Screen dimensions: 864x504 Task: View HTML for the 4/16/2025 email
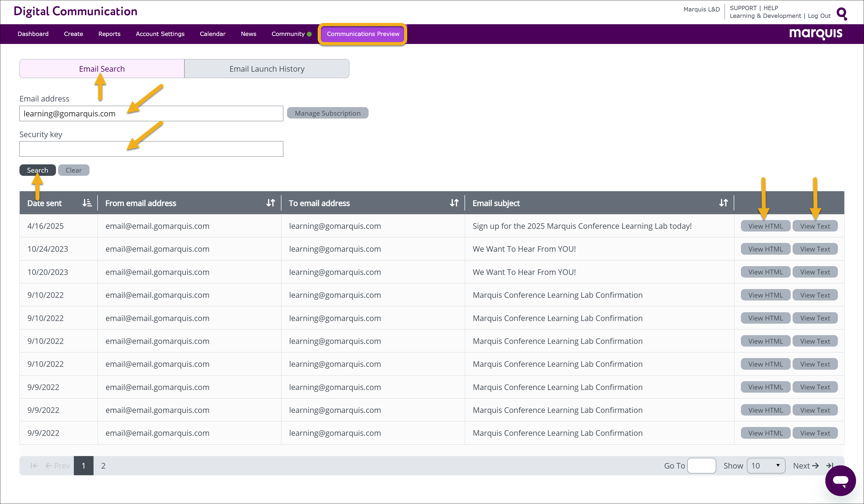click(765, 226)
